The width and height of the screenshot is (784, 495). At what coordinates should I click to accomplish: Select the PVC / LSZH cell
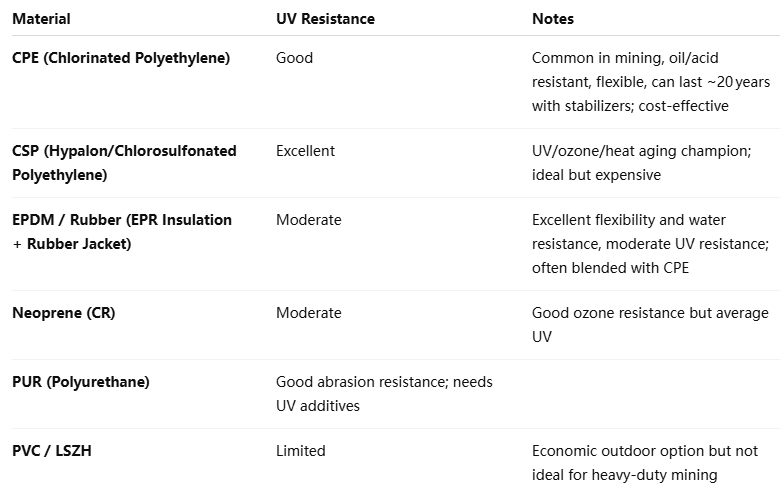pos(51,451)
